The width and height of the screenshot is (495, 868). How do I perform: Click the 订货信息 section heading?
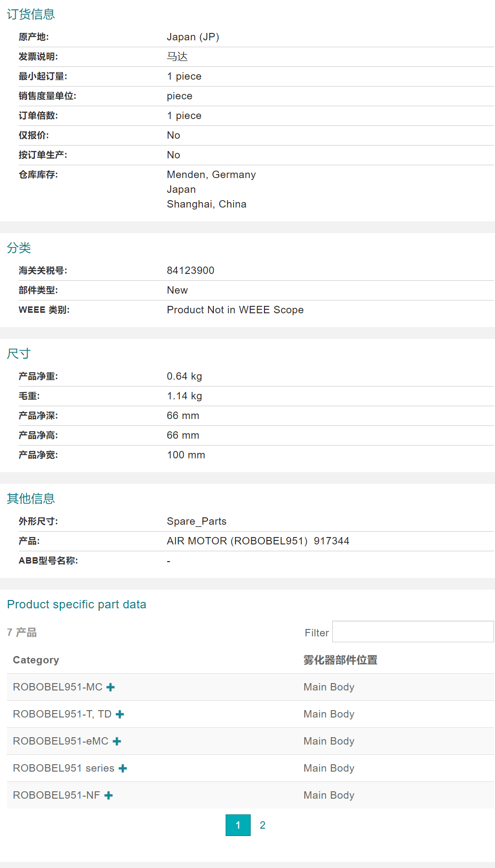(x=31, y=14)
